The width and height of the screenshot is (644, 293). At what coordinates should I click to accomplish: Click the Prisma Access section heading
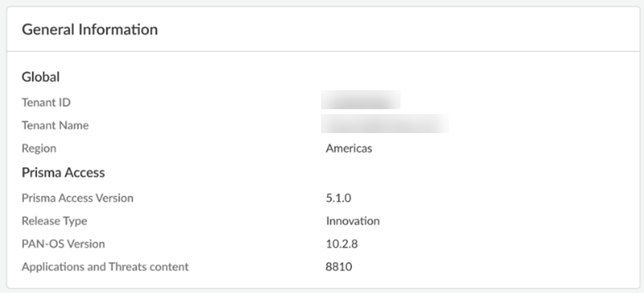pyautogui.click(x=63, y=173)
